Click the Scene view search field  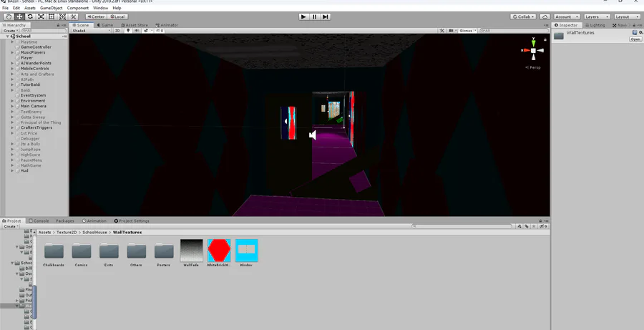click(514, 31)
